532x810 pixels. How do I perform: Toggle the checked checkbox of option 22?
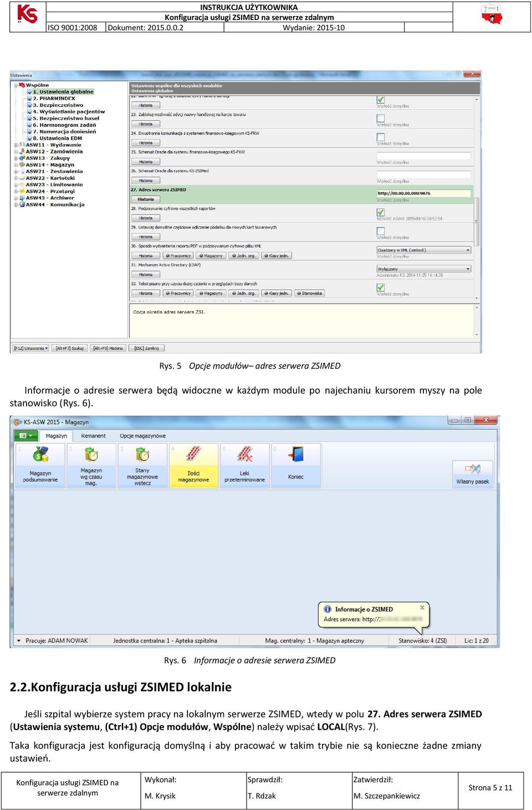tap(381, 100)
